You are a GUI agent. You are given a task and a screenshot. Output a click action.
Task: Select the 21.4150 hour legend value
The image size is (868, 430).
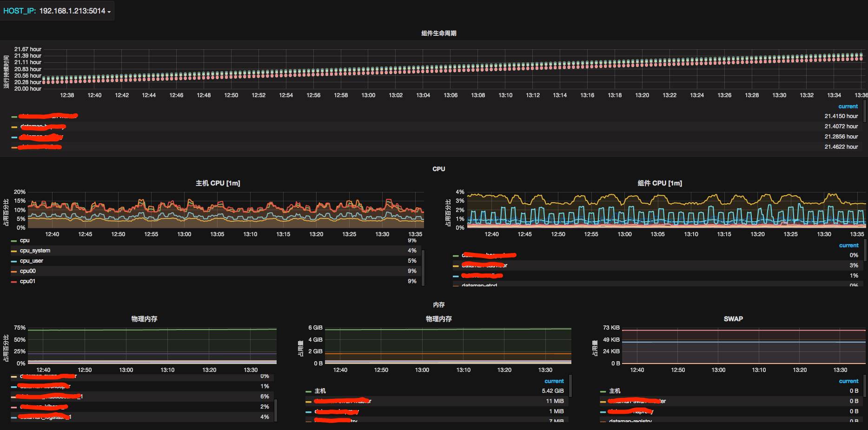pyautogui.click(x=841, y=116)
